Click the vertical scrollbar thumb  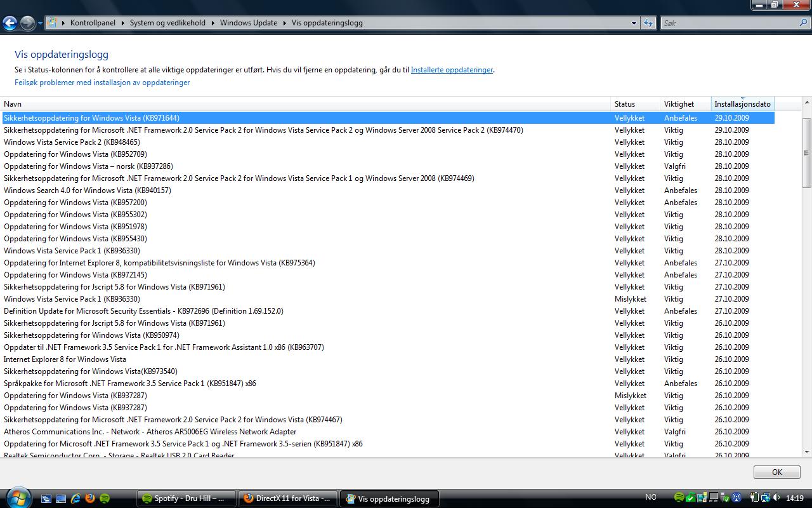coord(807,152)
